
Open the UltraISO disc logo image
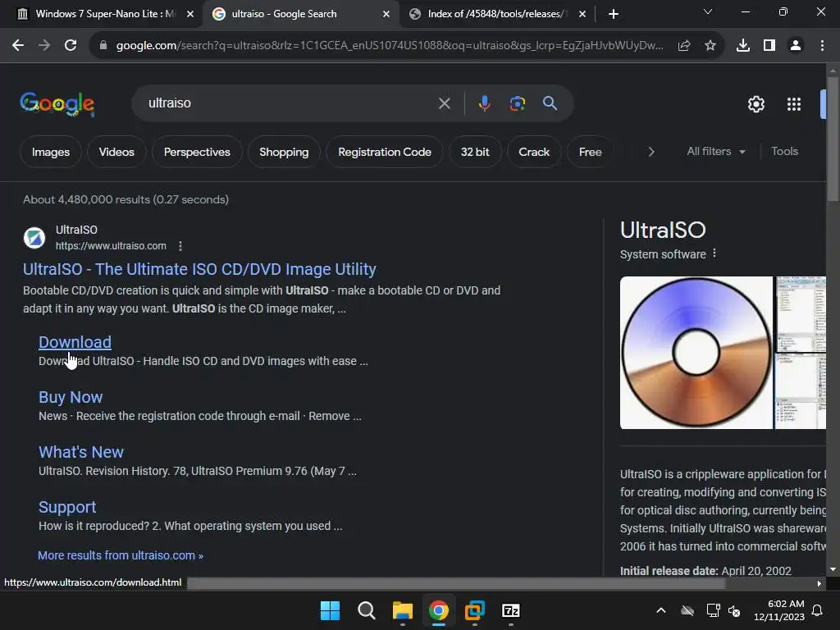tap(696, 353)
